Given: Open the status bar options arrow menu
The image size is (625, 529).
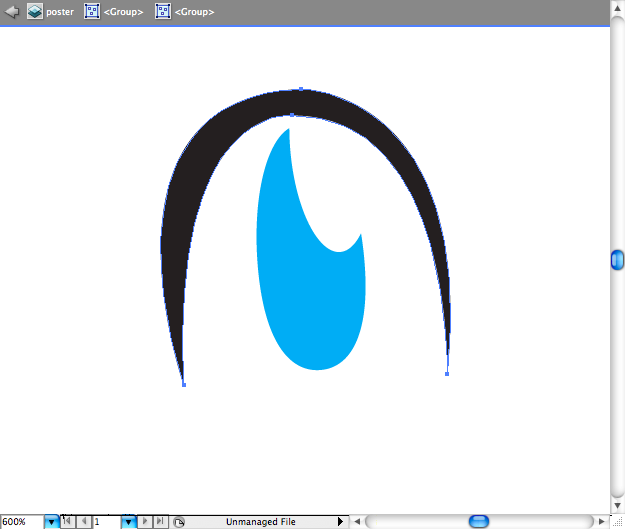Looking at the screenshot, I should 340,521.
